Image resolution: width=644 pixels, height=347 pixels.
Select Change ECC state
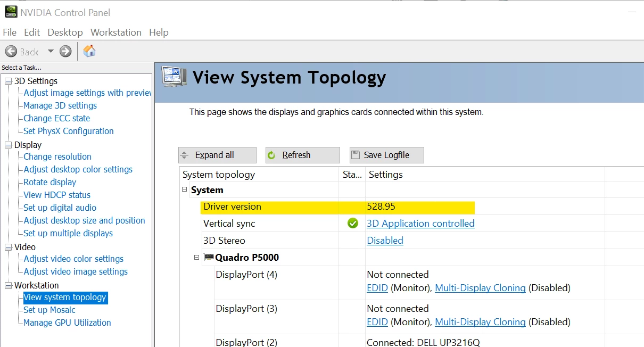click(x=57, y=118)
